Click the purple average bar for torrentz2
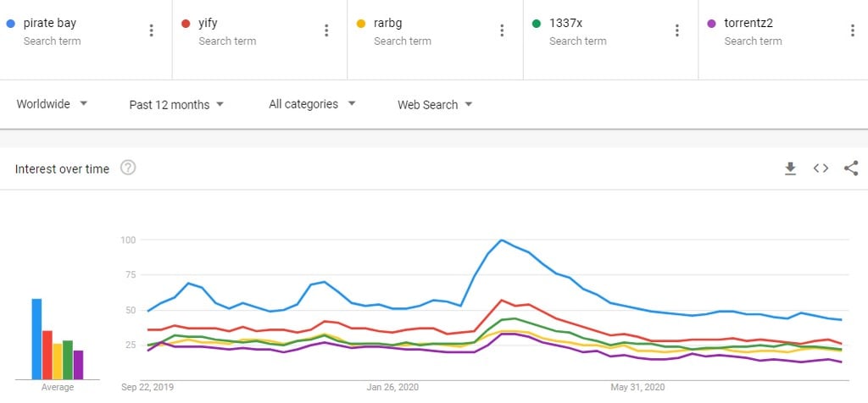This screenshot has width=868, height=403. click(x=78, y=365)
